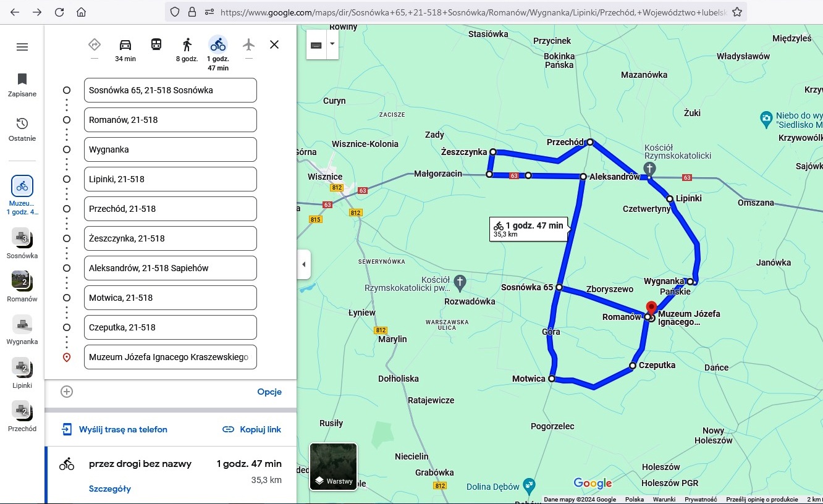The width and height of the screenshot is (823, 504).
Task: Open Szczegóły route details
Action: 110,489
